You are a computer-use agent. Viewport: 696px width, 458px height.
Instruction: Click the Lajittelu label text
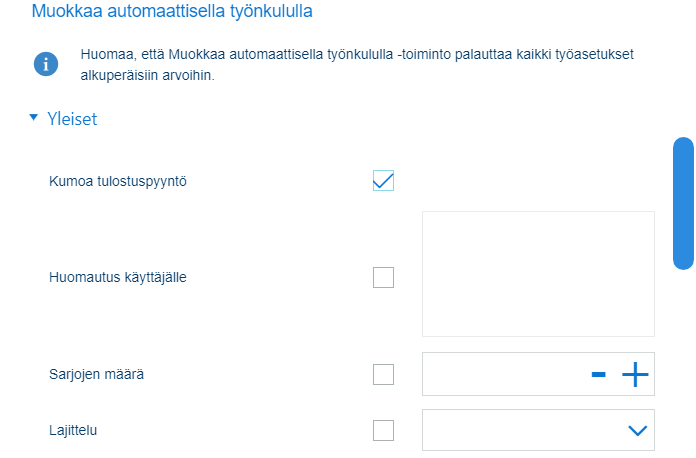pyautogui.click(x=73, y=430)
